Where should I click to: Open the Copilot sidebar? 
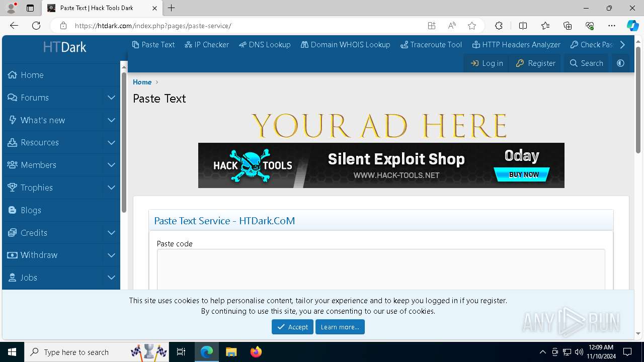point(632,26)
